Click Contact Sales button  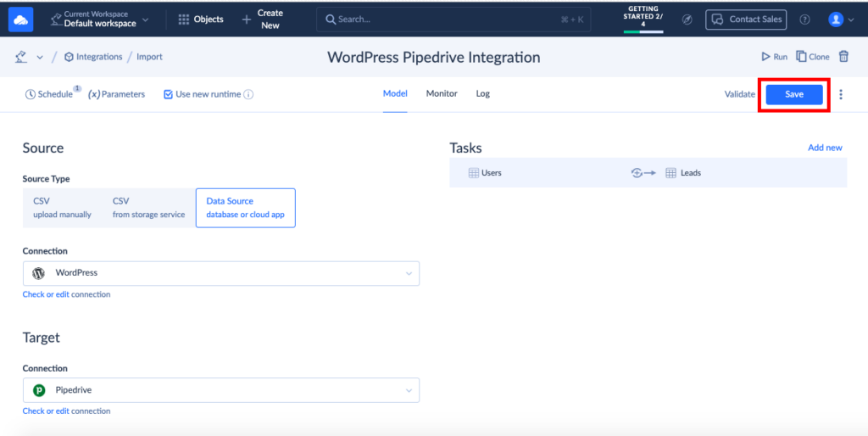[x=746, y=20]
